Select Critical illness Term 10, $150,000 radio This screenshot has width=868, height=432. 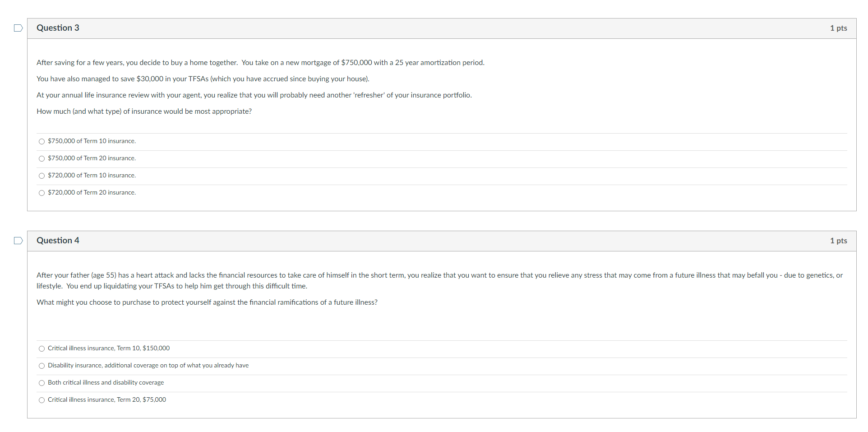[42, 348]
